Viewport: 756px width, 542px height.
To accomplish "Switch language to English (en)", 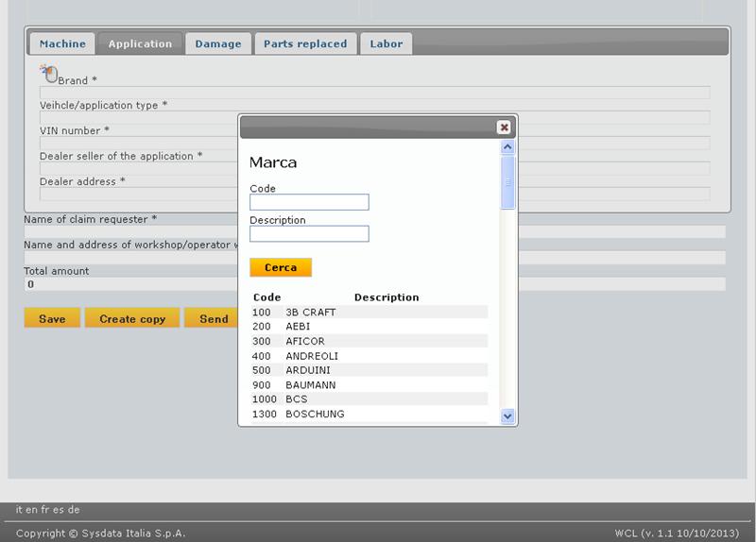I will [31, 509].
